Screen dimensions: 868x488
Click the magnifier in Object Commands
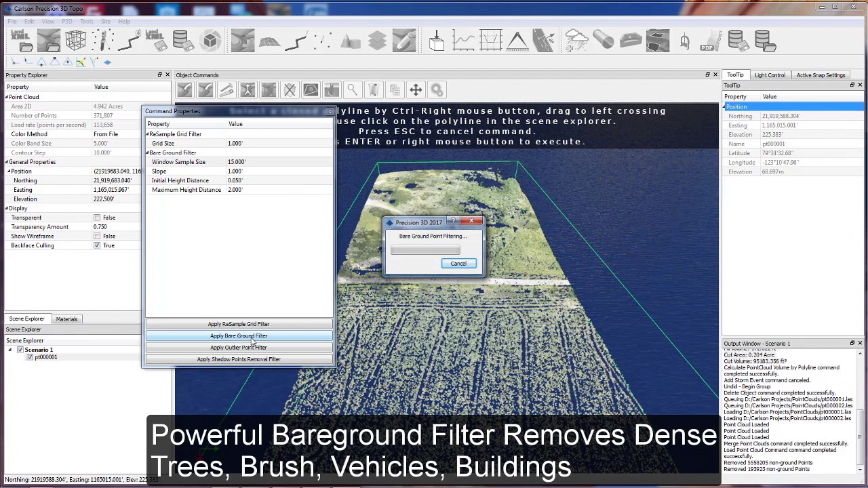[352, 89]
